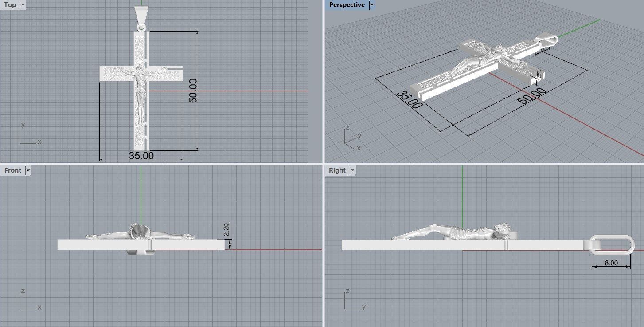Click the axis icon in Right viewport
644x327 pixels.
355,299
